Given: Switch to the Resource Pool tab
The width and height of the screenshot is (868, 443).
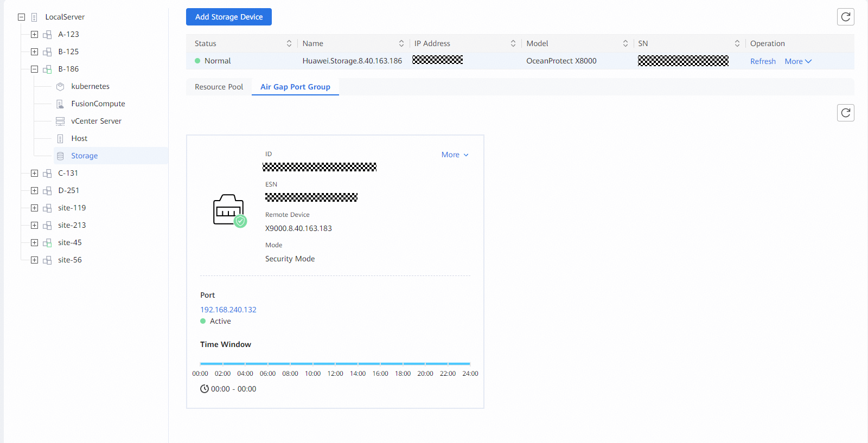Looking at the screenshot, I should coord(219,87).
